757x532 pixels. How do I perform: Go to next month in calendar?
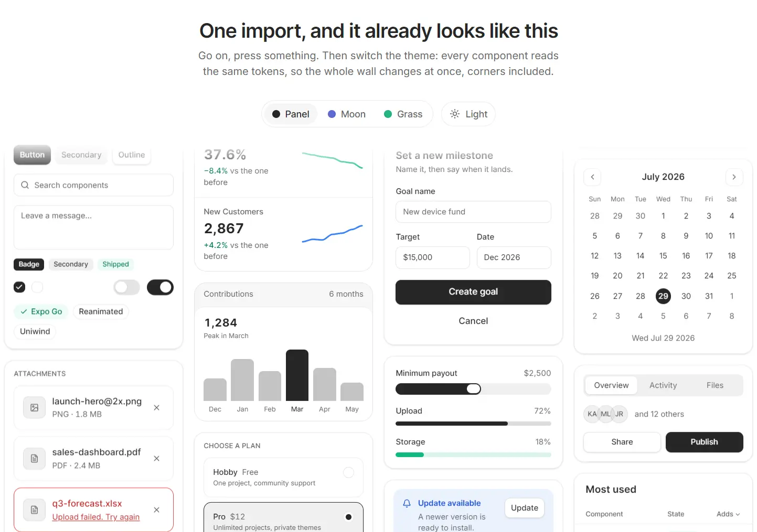point(734,177)
